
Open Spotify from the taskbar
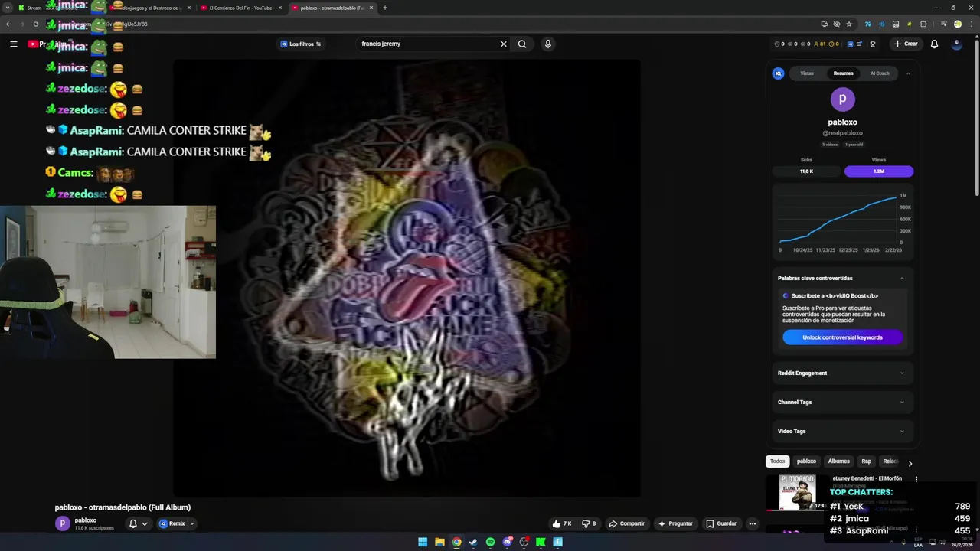pos(490,542)
